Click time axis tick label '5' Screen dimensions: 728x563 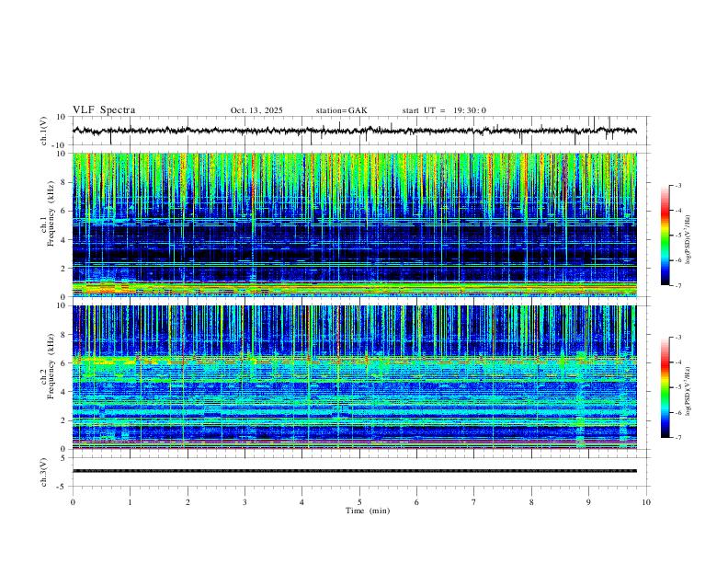point(359,502)
